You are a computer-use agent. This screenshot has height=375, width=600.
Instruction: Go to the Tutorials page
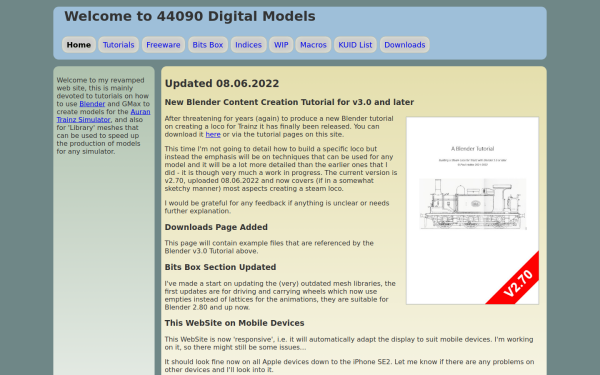point(119,45)
